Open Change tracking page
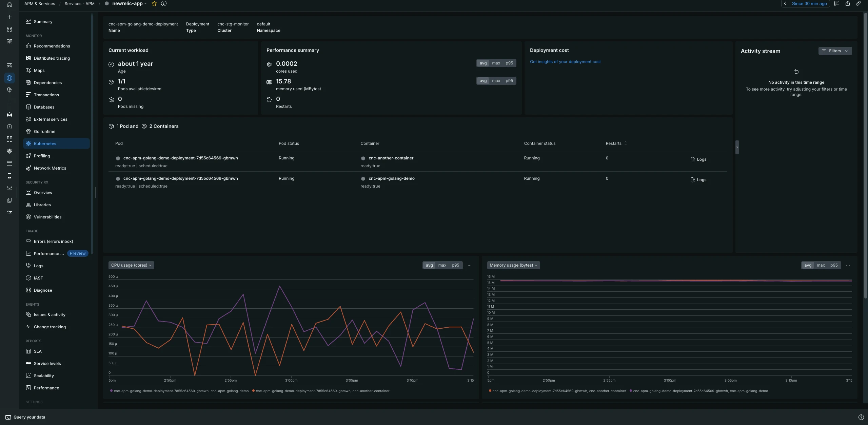The width and height of the screenshot is (868, 425). tap(56, 327)
